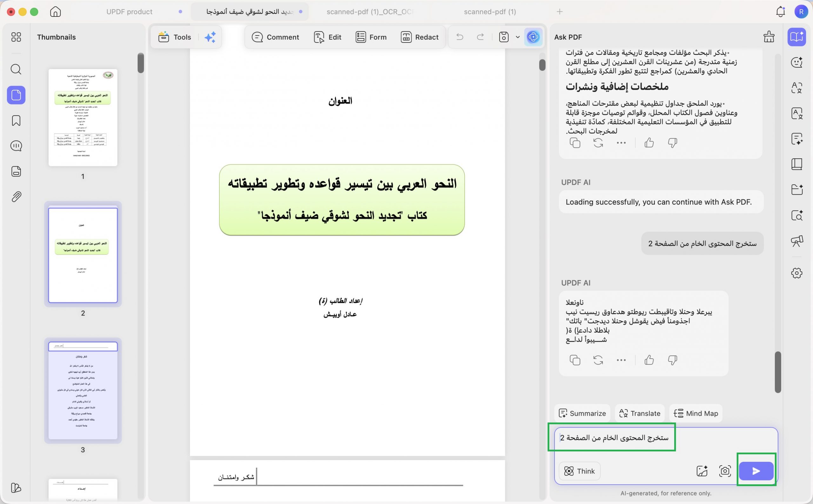Copy the upper AI summary response
Viewport: 813px width, 504px height.
click(x=575, y=143)
